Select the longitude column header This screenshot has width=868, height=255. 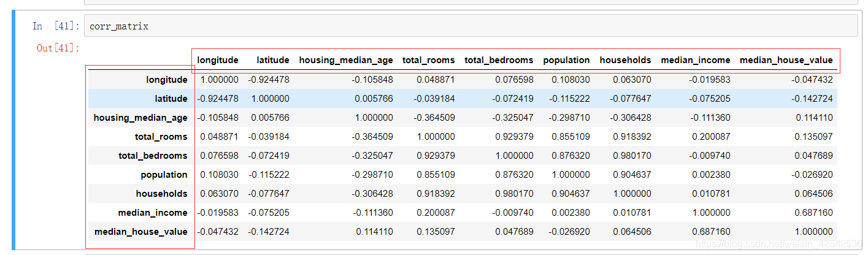[x=218, y=60]
